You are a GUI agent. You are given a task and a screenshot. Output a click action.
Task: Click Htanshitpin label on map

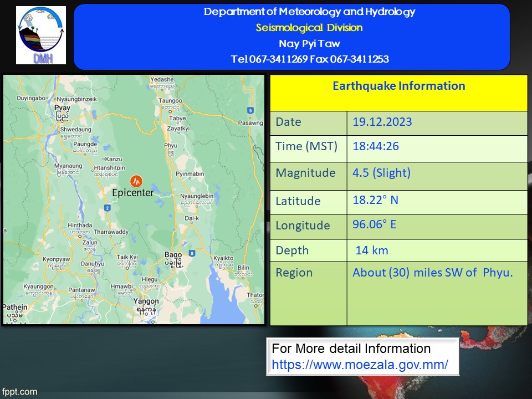109,167
